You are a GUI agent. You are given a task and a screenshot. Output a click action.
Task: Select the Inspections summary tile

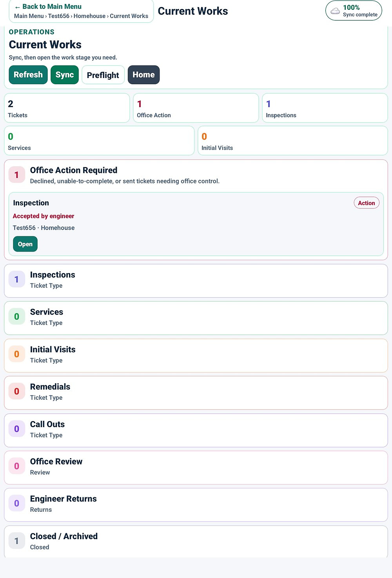tap(325, 108)
